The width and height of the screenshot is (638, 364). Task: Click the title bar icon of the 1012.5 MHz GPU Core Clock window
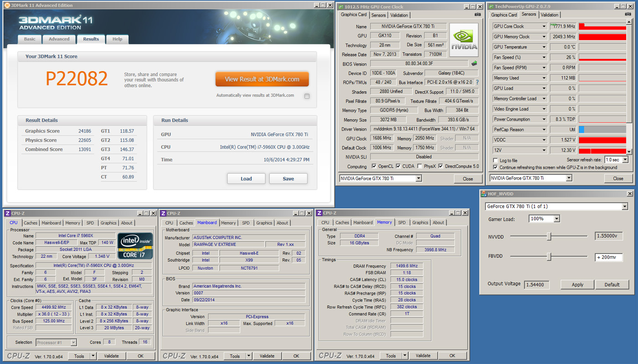341,6
